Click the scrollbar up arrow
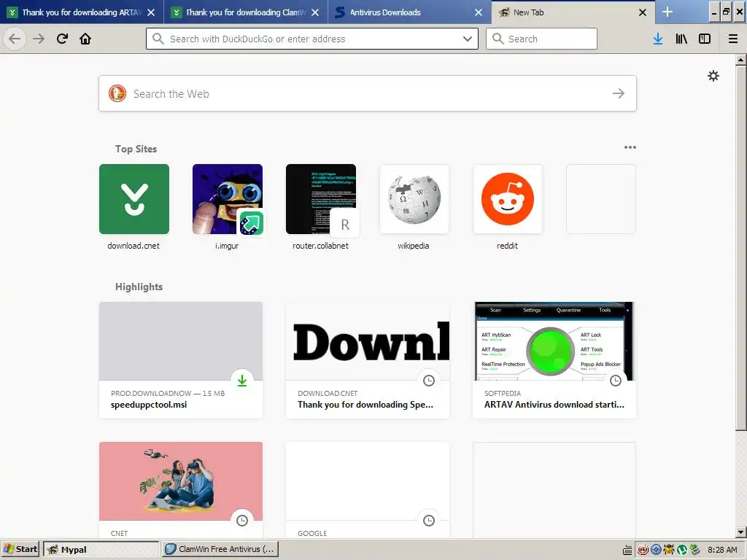The height and width of the screenshot is (560, 747). click(741, 60)
